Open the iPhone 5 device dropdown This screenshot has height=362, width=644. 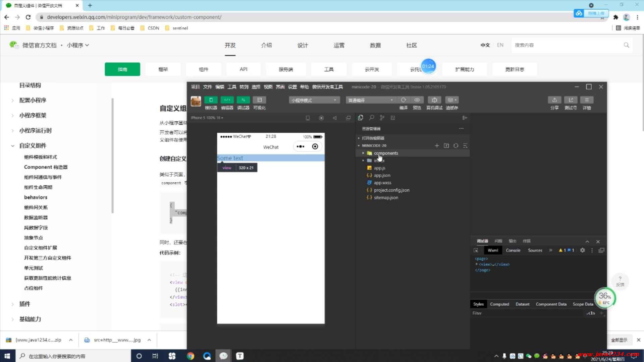[x=207, y=118]
